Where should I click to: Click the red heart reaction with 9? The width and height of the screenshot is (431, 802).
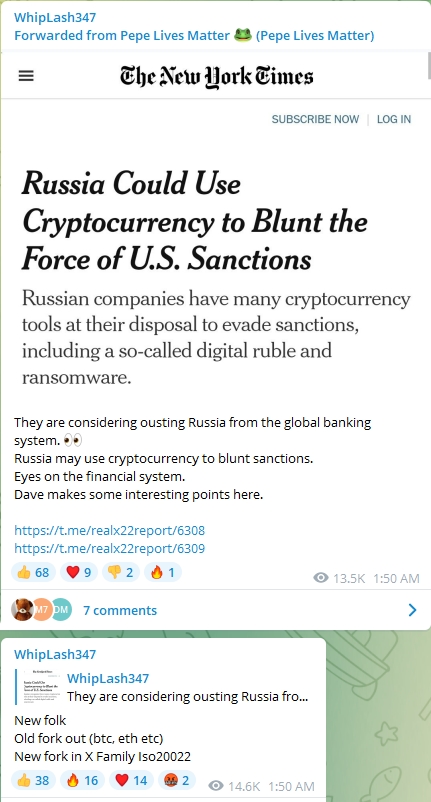78,572
